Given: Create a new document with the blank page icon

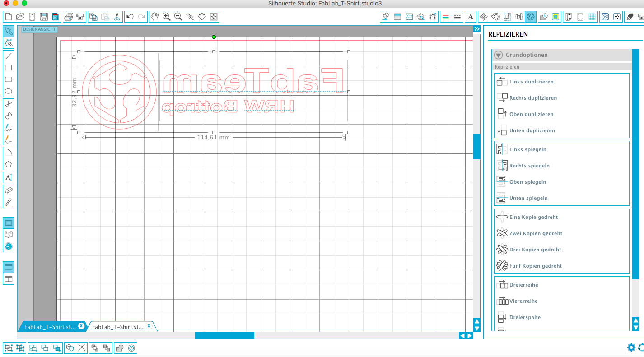Looking at the screenshot, I should (x=8, y=17).
